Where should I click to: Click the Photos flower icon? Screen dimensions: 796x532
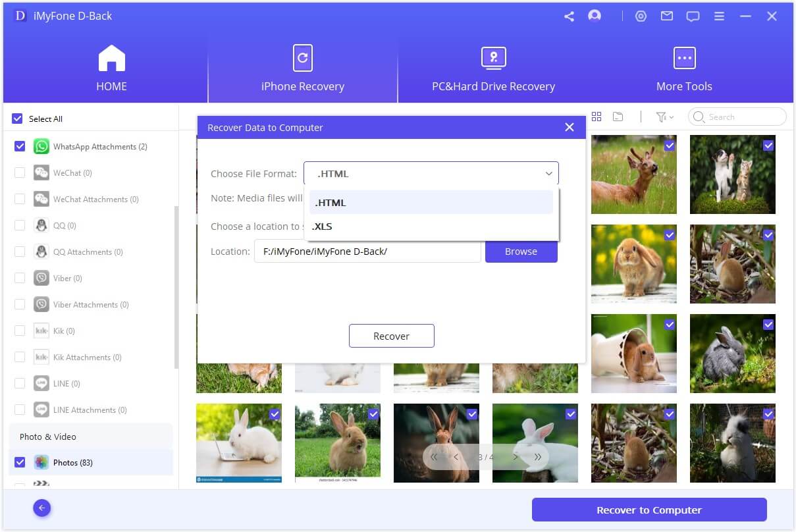click(x=41, y=462)
